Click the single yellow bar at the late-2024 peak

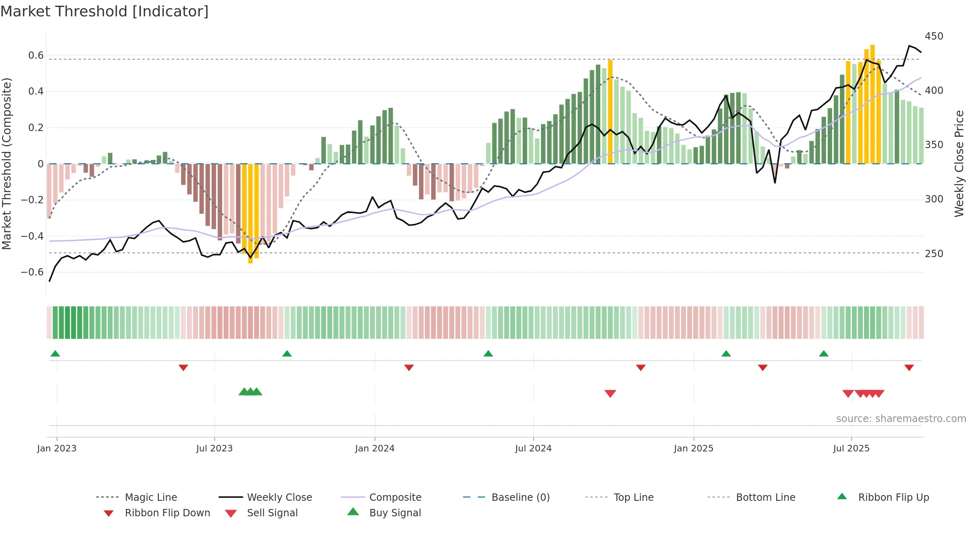coord(610,112)
